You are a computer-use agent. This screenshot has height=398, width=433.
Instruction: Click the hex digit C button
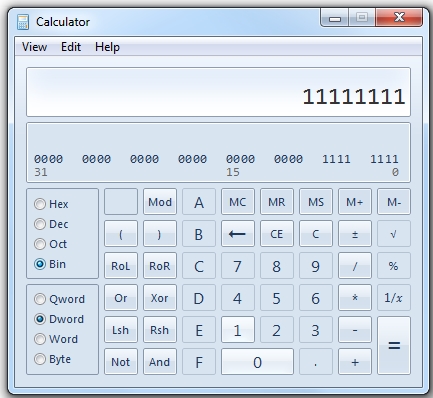click(x=199, y=266)
